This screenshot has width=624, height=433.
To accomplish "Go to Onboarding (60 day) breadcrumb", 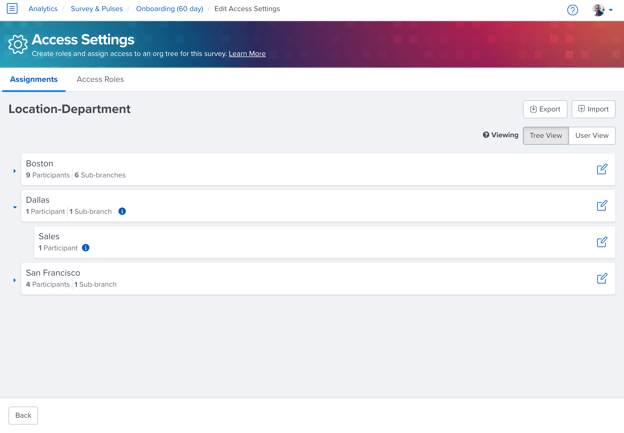I will click(x=170, y=9).
